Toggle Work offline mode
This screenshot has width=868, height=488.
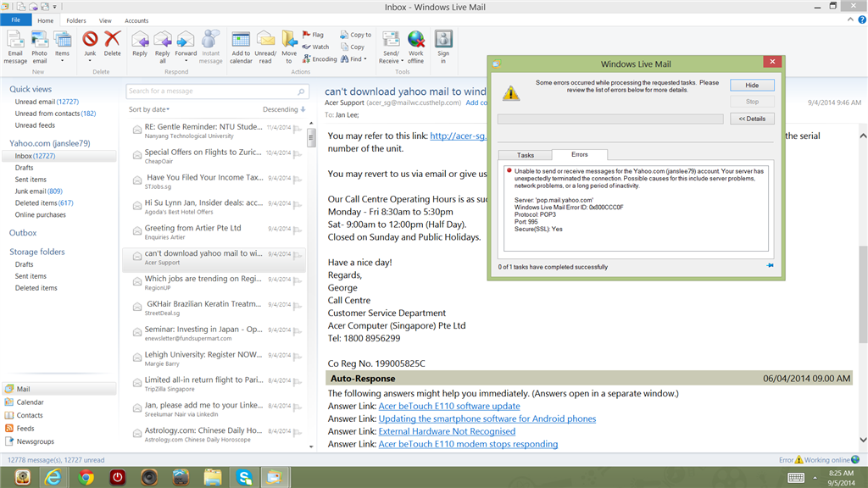point(415,47)
